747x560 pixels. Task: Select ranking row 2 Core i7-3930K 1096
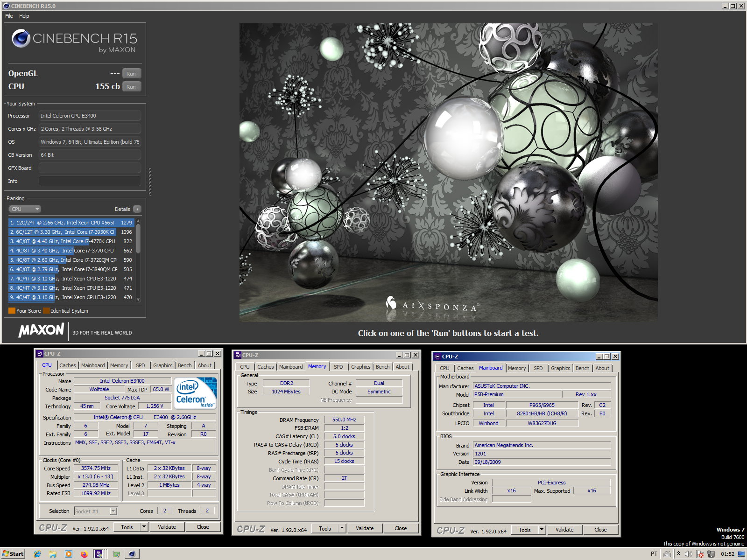pos(71,232)
